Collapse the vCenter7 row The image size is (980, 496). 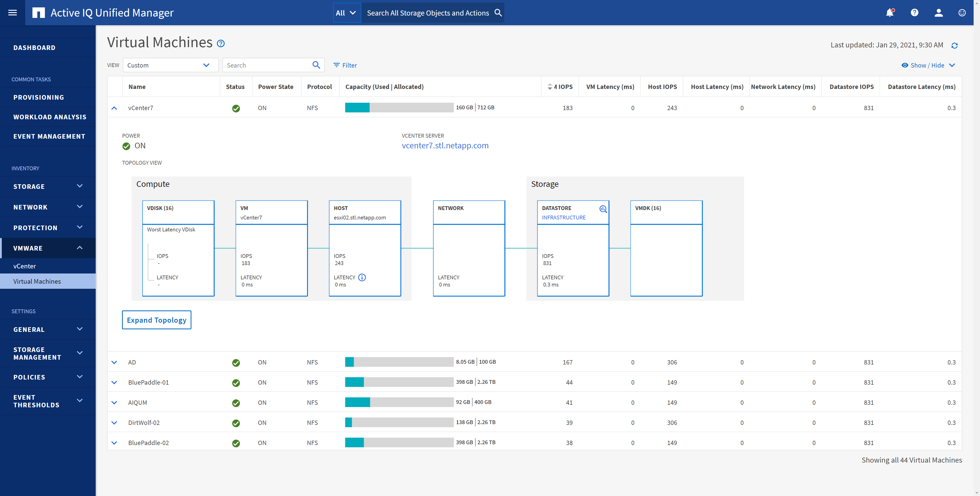click(x=114, y=108)
